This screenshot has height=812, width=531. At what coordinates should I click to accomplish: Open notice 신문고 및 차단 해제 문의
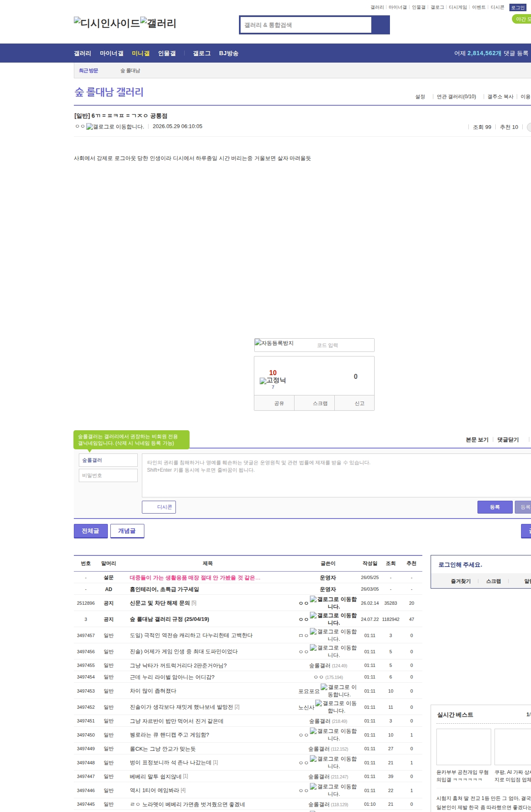160,603
